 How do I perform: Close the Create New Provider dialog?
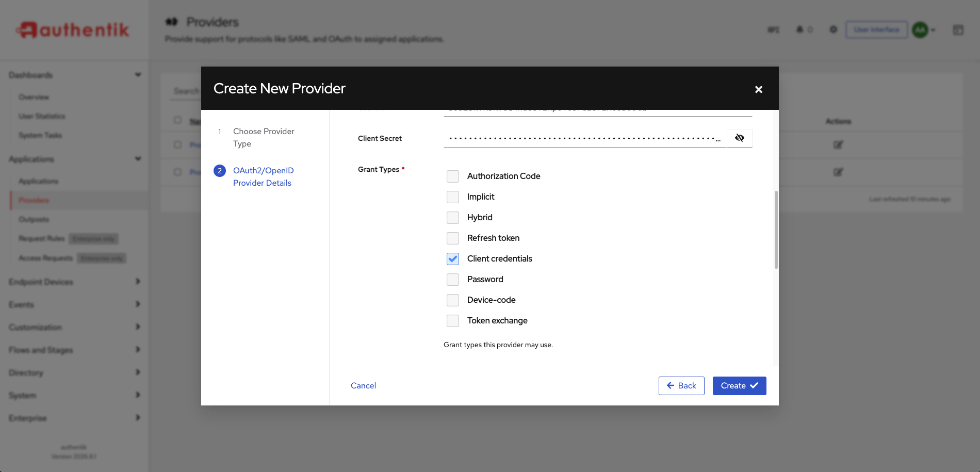(x=759, y=89)
